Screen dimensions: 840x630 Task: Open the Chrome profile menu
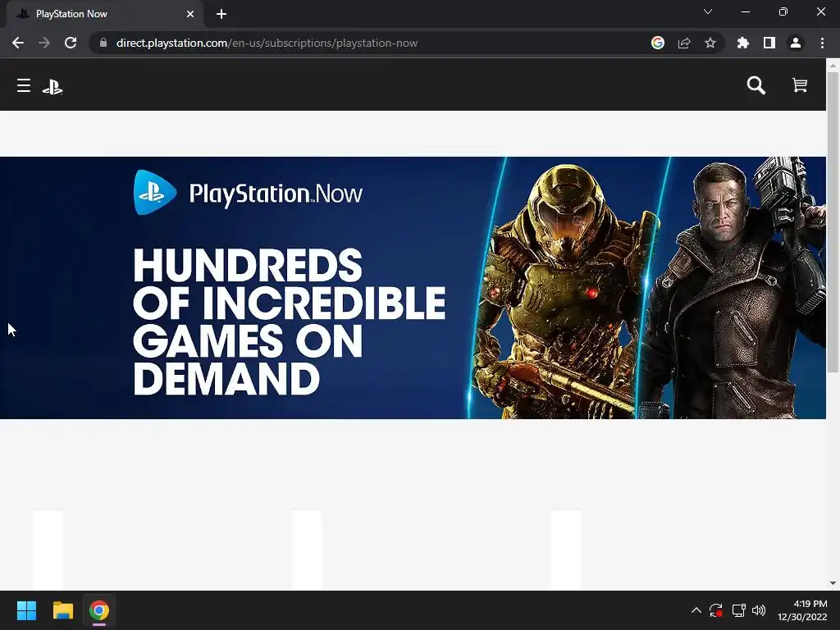click(x=796, y=43)
